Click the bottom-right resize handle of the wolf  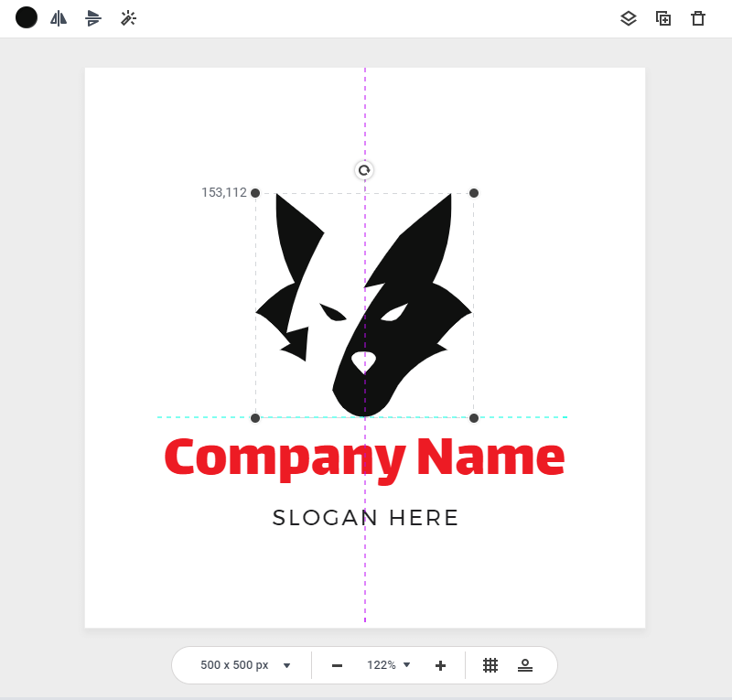click(474, 418)
